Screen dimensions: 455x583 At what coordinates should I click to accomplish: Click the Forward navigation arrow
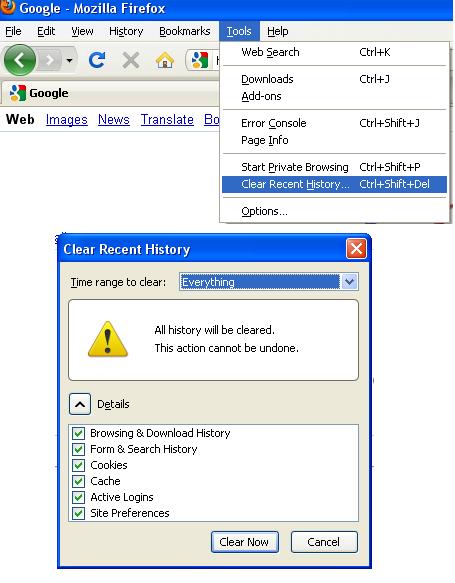50,60
